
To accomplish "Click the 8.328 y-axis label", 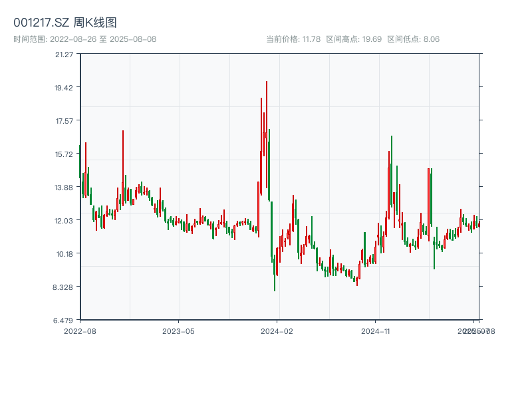I will [x=65, y=287].
